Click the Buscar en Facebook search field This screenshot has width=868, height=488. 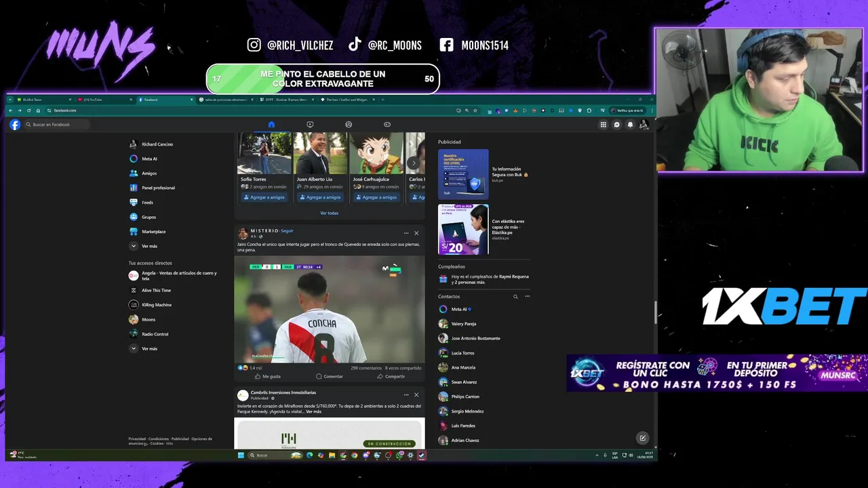click(56, 125)
